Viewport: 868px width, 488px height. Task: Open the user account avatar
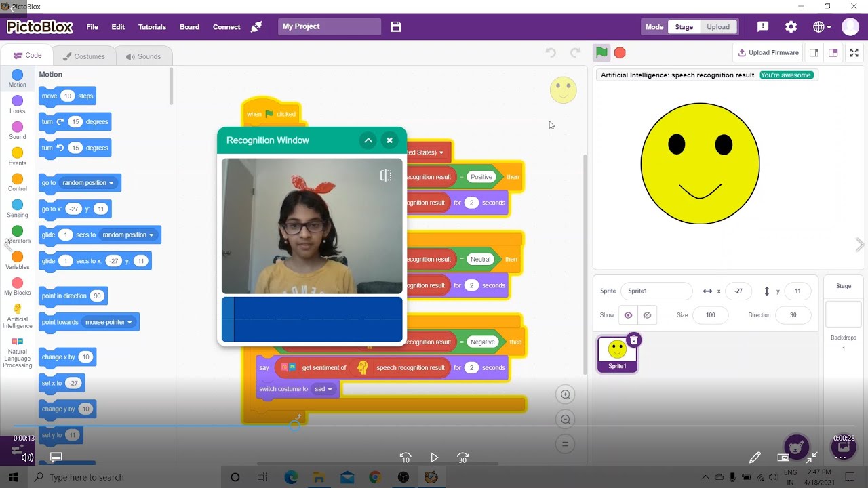[850, 26]
